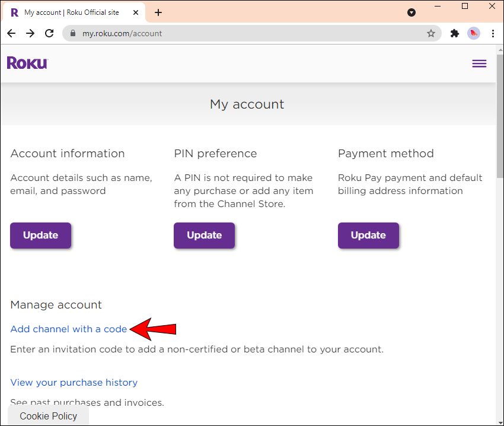Update Account information
This screenshot has height=426, width=504.
click(x=40, y=236)
